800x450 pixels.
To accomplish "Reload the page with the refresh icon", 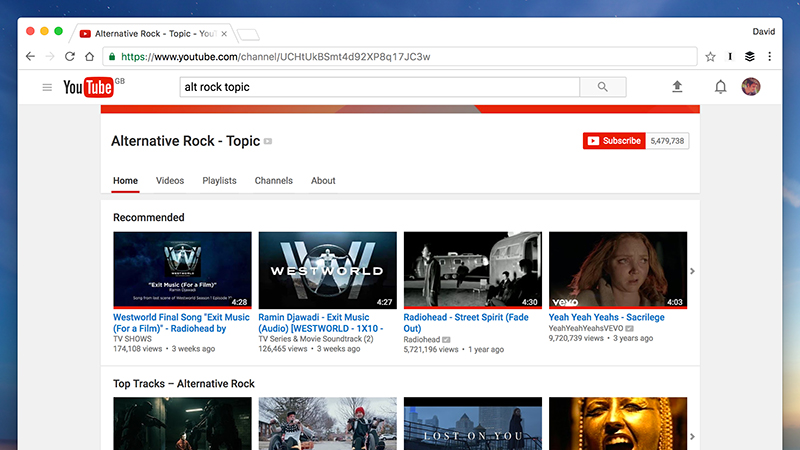I will click(70, 57).
